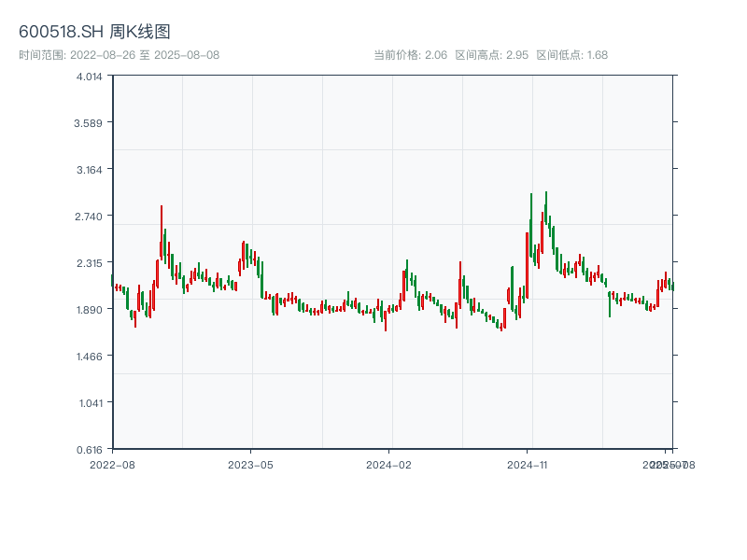Click the chart title 600518.SH 周K线图
Viewport: 747px width, 560px height.
coord(94,33)
